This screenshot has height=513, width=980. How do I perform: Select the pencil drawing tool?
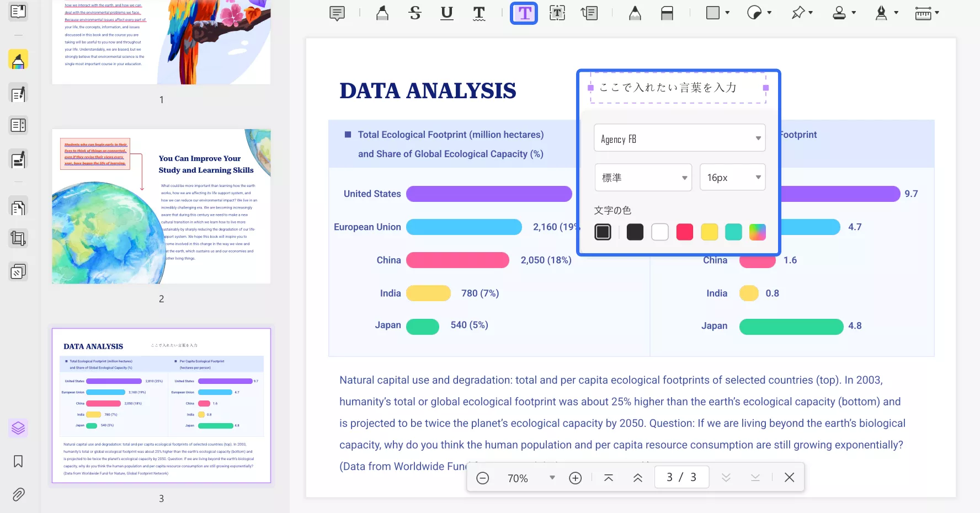[x=635, y=13]
